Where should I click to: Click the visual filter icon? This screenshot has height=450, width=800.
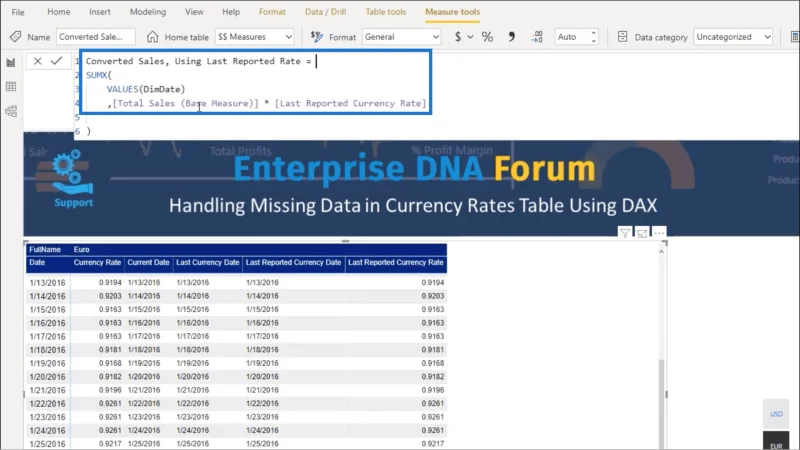[x=624, y=233]
